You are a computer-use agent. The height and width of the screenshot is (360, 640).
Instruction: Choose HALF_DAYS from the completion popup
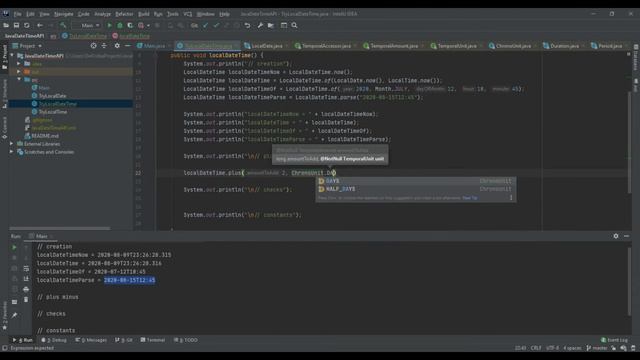click(x=416, y=189)
